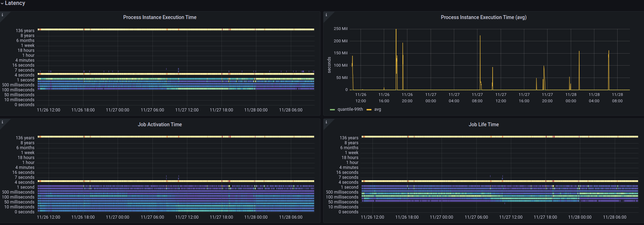644x225 pixels.
Task: Click 11/26 18:00 tick in Process Instance Execution Time
Action: tap(83, 110)
